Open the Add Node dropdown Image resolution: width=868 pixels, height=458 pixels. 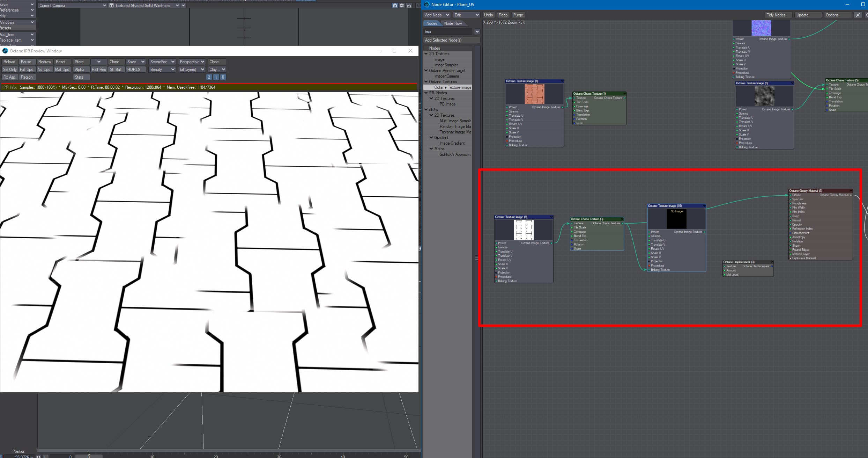(x=437, y=15)
